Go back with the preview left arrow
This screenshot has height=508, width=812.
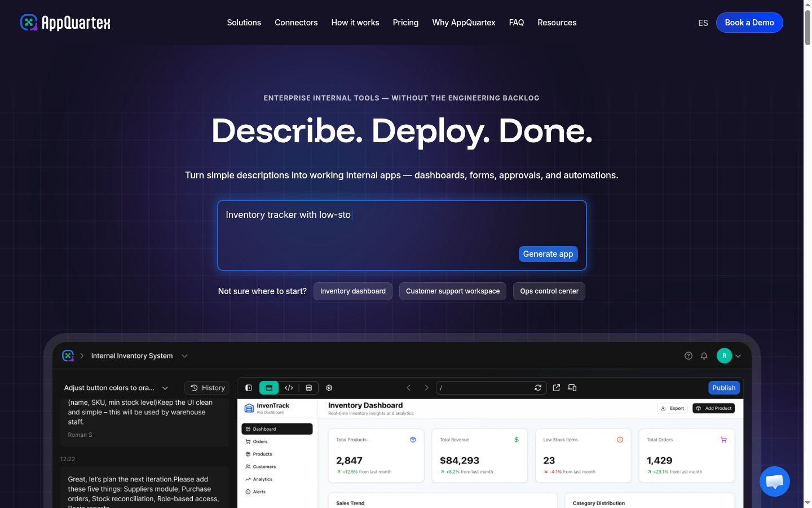(x=409, y=388)
